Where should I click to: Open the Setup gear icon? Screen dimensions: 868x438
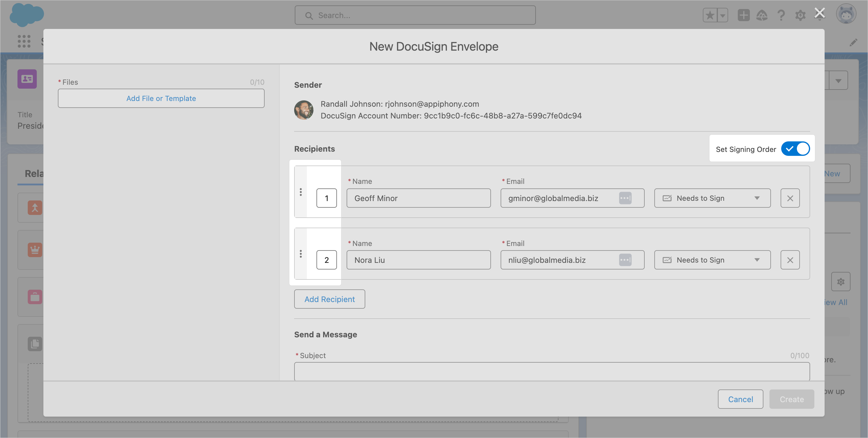(800, 15)
